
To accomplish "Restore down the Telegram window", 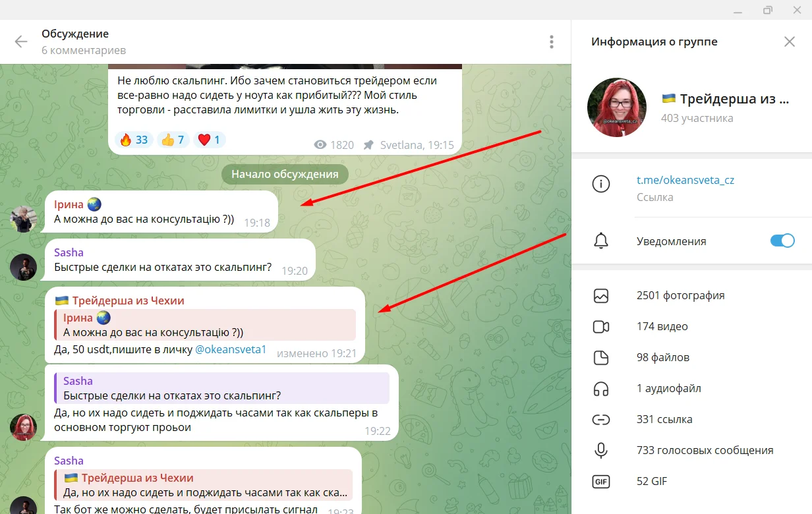I will point(767,10).
